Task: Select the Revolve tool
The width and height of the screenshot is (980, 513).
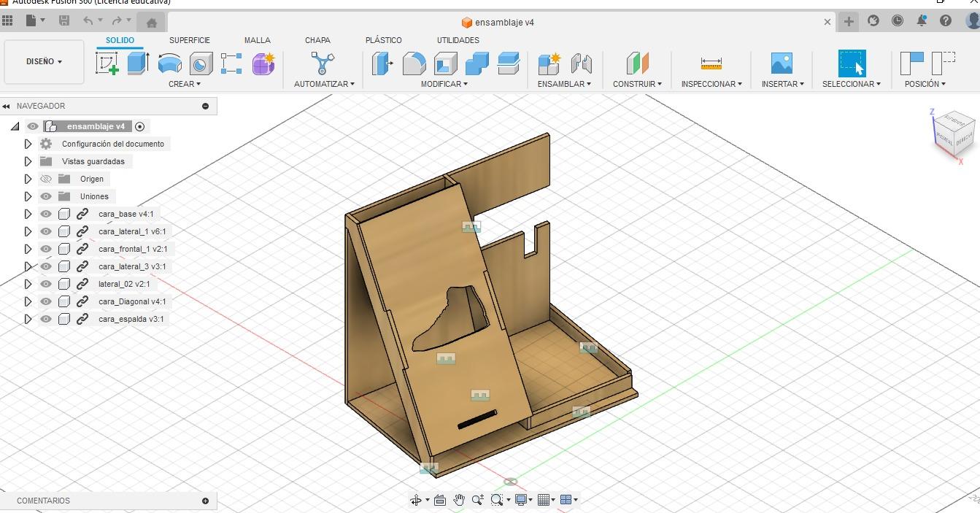Action: [169, 63]
